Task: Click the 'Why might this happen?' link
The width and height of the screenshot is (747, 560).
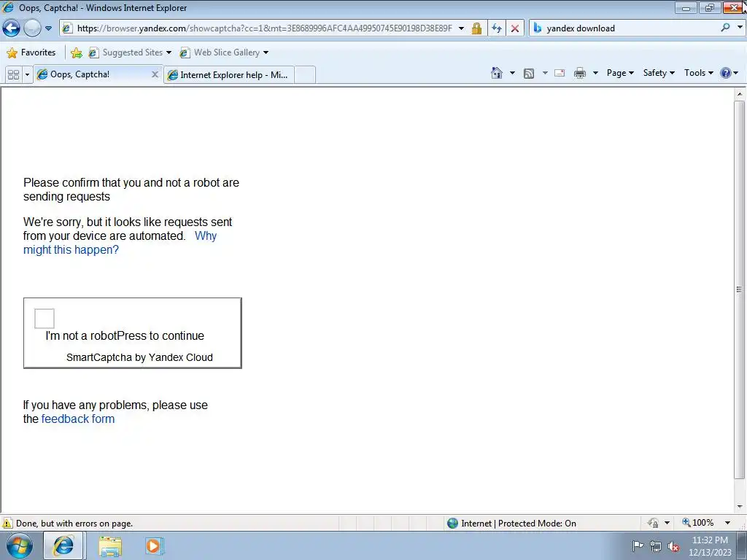Action: (71, 249)
